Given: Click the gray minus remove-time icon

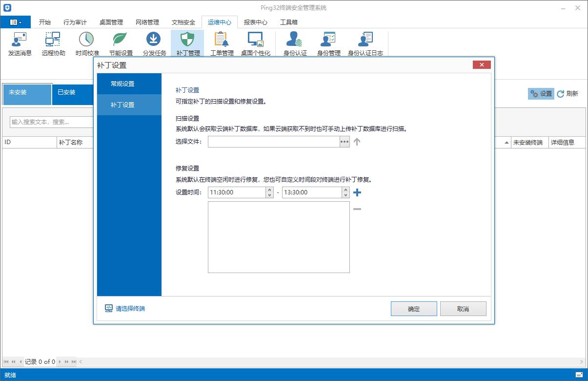Looking at the screenshot, I should pyautogui.click(x=357, y=209).
